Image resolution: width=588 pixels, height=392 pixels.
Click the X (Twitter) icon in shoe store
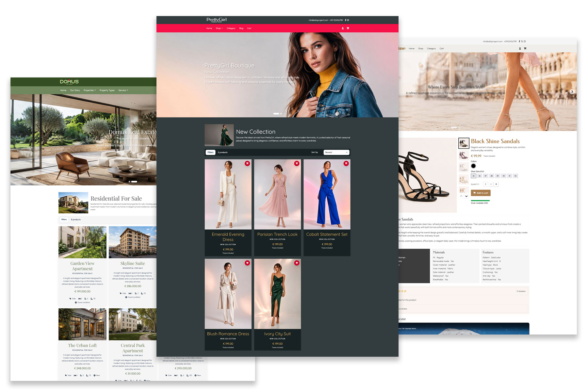(x=522, y=41)
